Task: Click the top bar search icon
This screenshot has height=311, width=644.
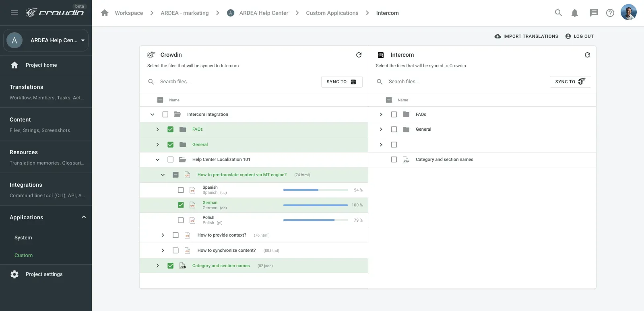Action: pyautogui.click(x=558, y=13)
